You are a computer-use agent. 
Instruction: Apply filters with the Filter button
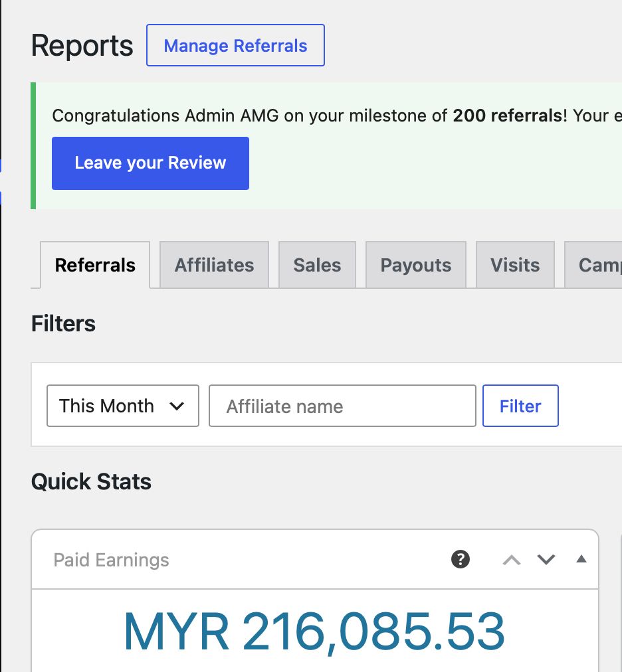coord(520,406)
